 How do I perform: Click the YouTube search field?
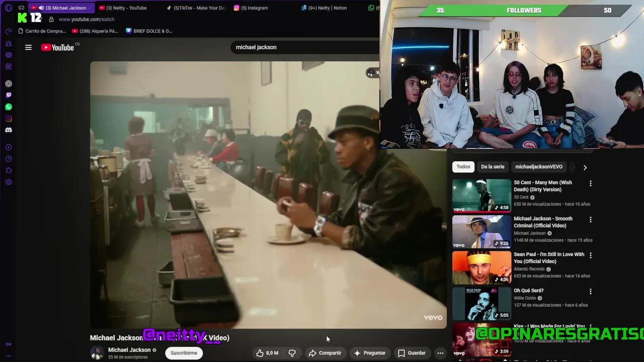[x=304, y=47]
